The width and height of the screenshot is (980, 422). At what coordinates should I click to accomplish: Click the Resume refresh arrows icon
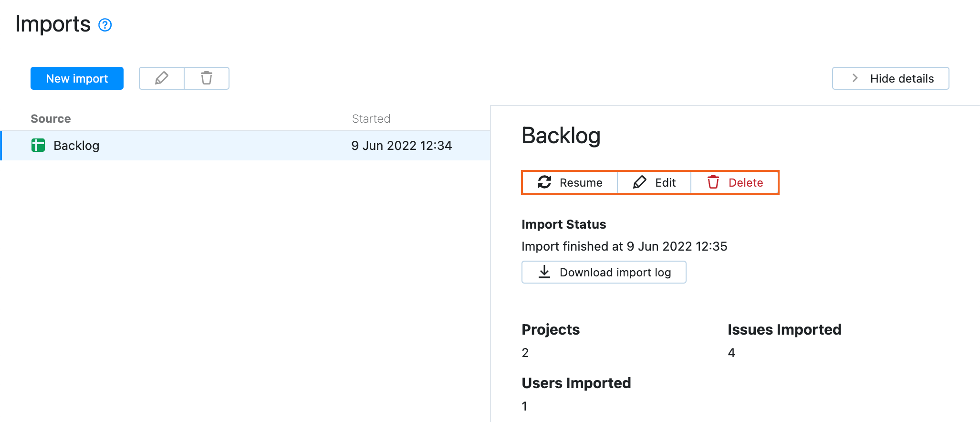pyautogui.click(x=544, y=182)
